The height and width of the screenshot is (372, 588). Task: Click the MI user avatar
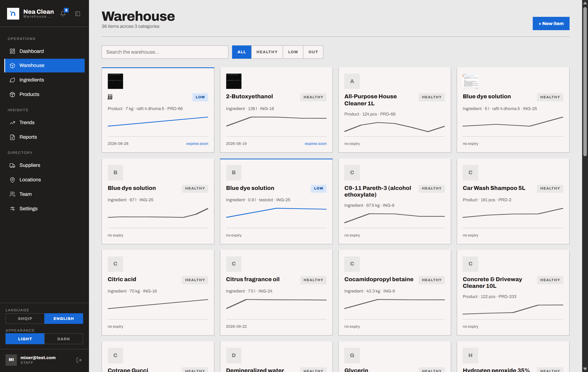[x=11, y=360]
